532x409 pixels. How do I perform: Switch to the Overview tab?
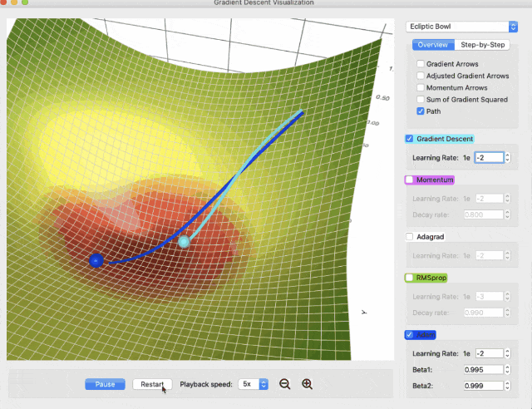pyautogui.click(x=433, y=45)
